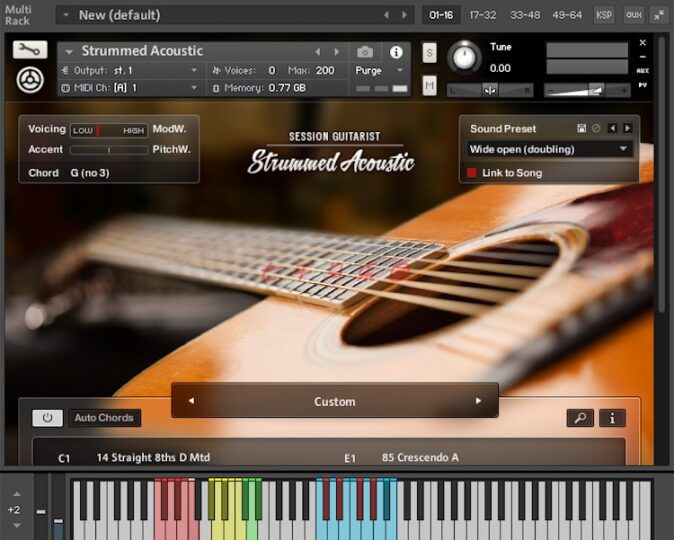
Task: Save the sound preset using disk icon
Action: [x=581, y=128]
